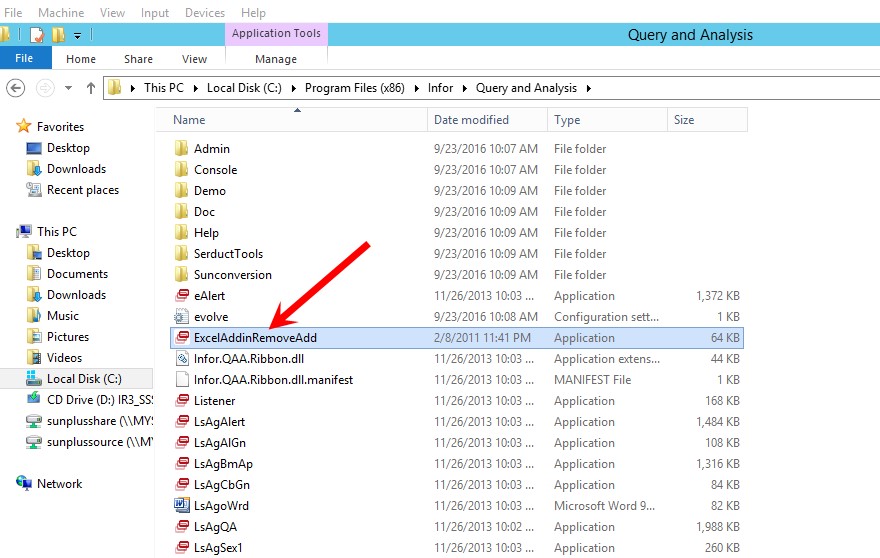Select the Demo folder icon
Screen dimensions: 880x558
[x=181, y=190]
